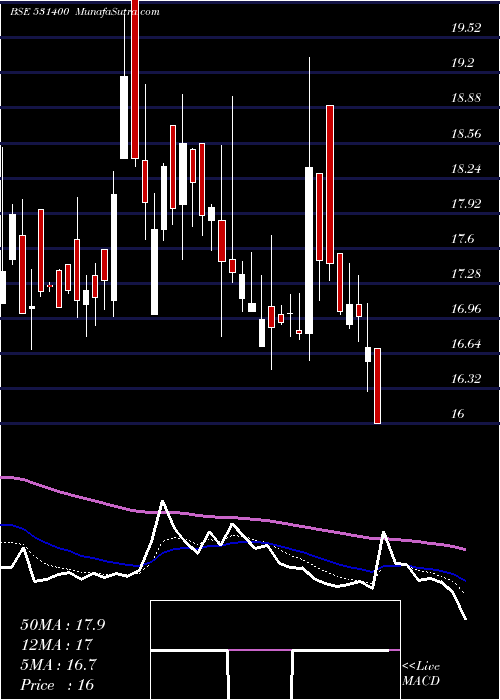Click the Price : 16 readout

coord(57,685)
